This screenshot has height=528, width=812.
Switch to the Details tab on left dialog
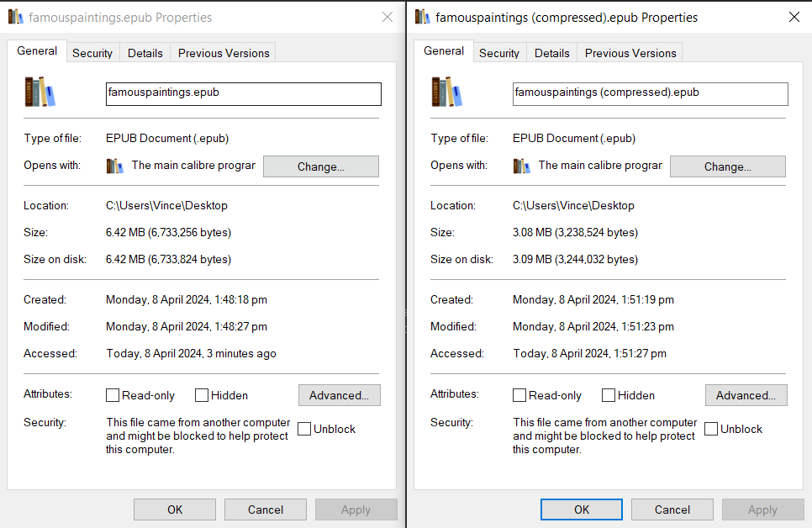click(x=145, y=52)
